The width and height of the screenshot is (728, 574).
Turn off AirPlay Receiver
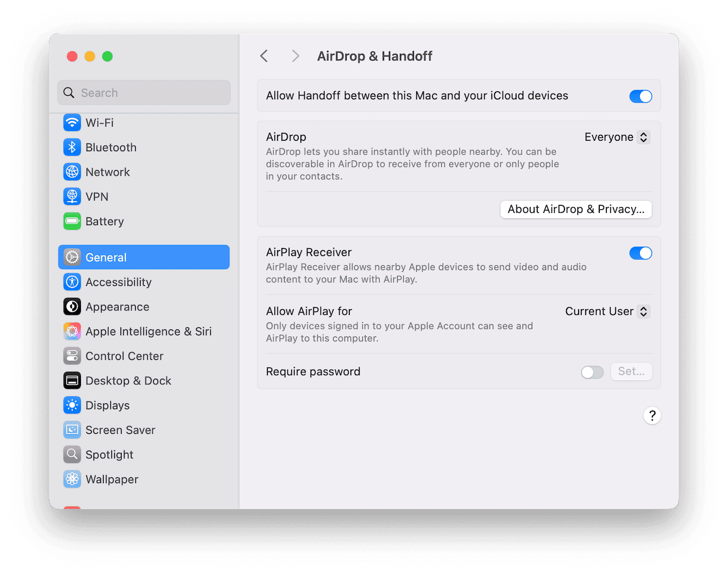(x=641, y=253)
